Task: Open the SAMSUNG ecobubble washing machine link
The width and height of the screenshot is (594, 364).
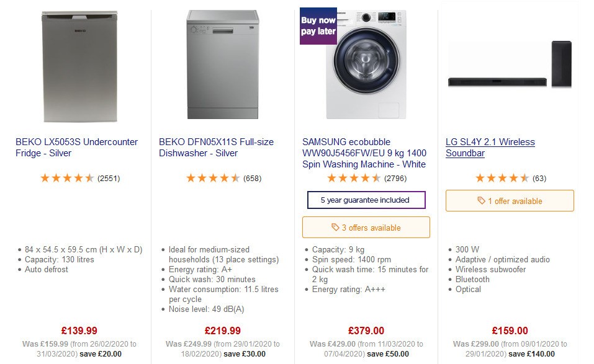Action: (x=363, y=153)
